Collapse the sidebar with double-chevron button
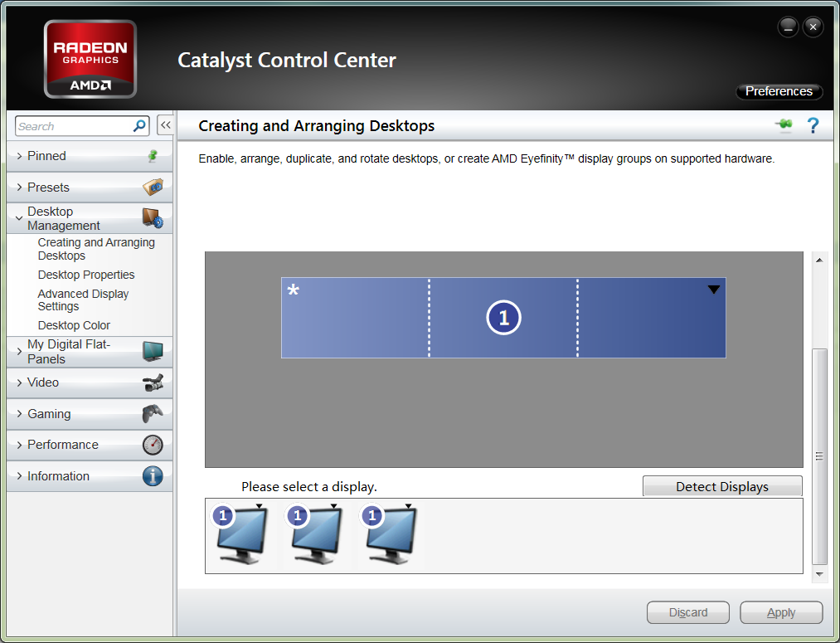The height and width of the screenshot is (643, 840). click(166, 125)
